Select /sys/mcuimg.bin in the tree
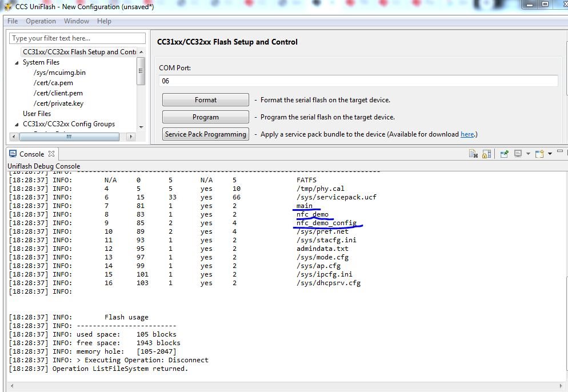 (60, 73)
